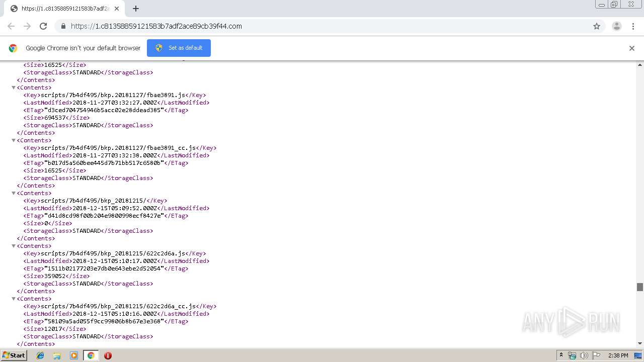
Task: Collapse Contents node for 622c2d6a_cc.js
Action: pos(14,299)
